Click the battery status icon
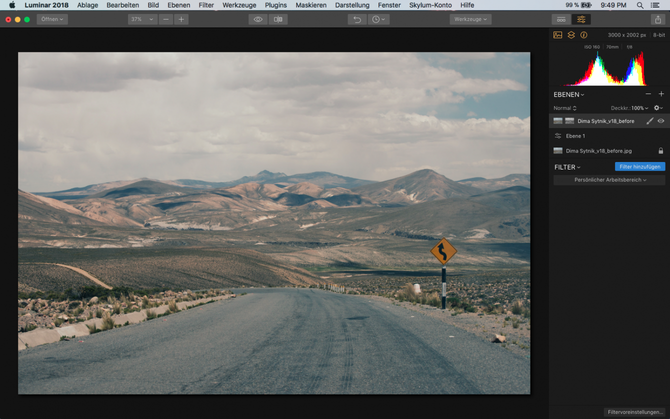Image resolution: width=670 pixels, height=419 pixels. click(586, 5)
